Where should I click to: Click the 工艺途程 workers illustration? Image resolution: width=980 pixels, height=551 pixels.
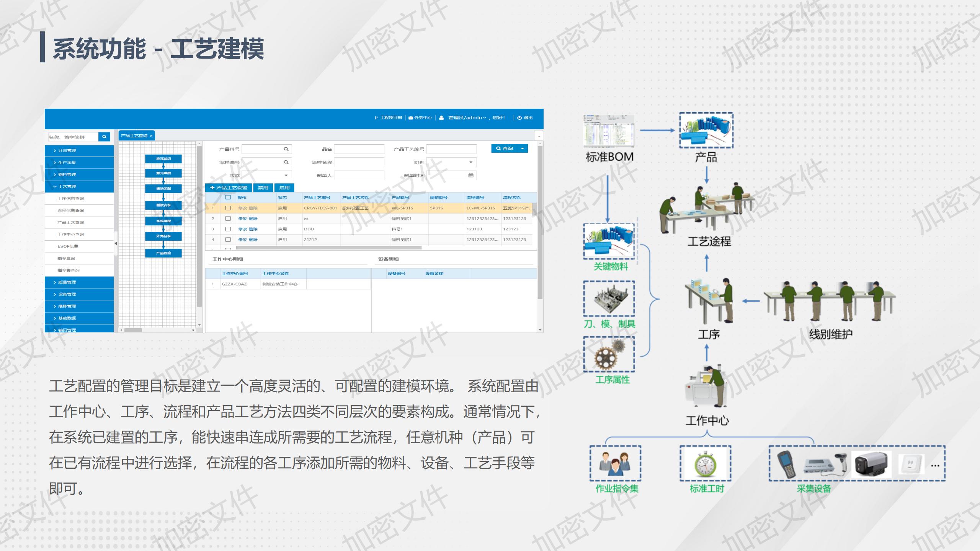[707, 207]
